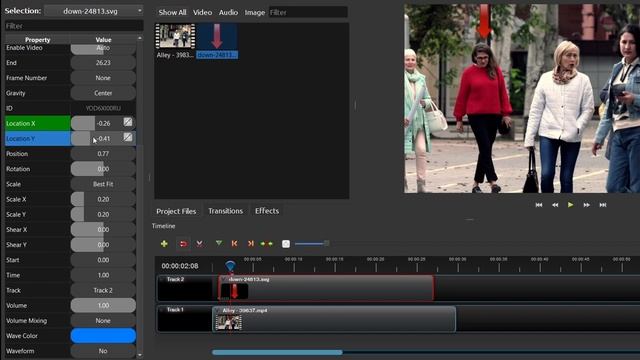The width and height of the screenshot is (640, 360).
Task: Edit the End value 26.23
Action: [x=103, y=63]
